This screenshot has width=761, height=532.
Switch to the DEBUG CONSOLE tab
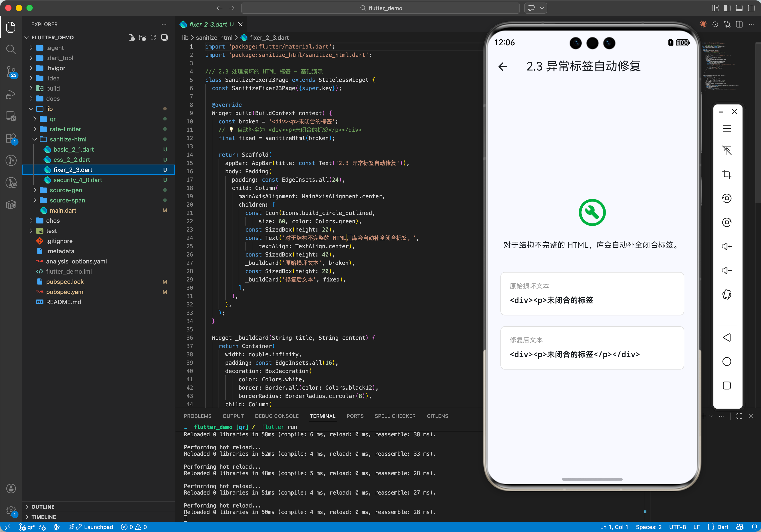click(277, 416)
